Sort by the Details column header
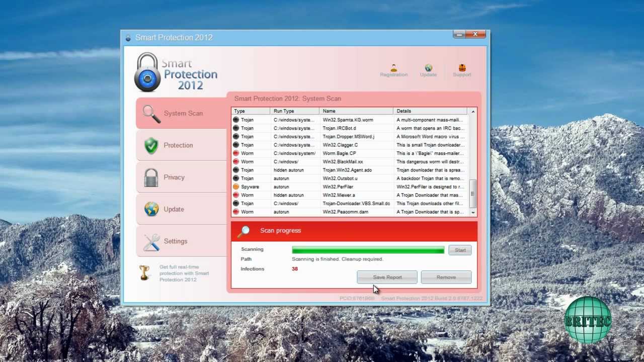Viewport: 644px width, 362px height. (x=431, y=111)
